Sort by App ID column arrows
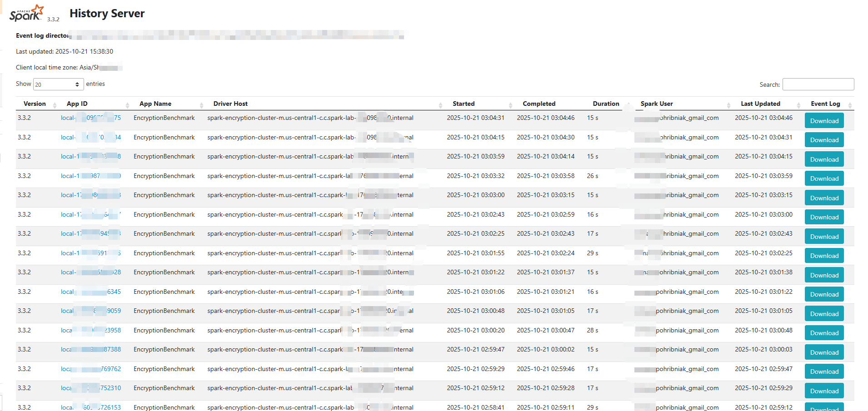This screenshot has width=868, height=411. point(127,104)
